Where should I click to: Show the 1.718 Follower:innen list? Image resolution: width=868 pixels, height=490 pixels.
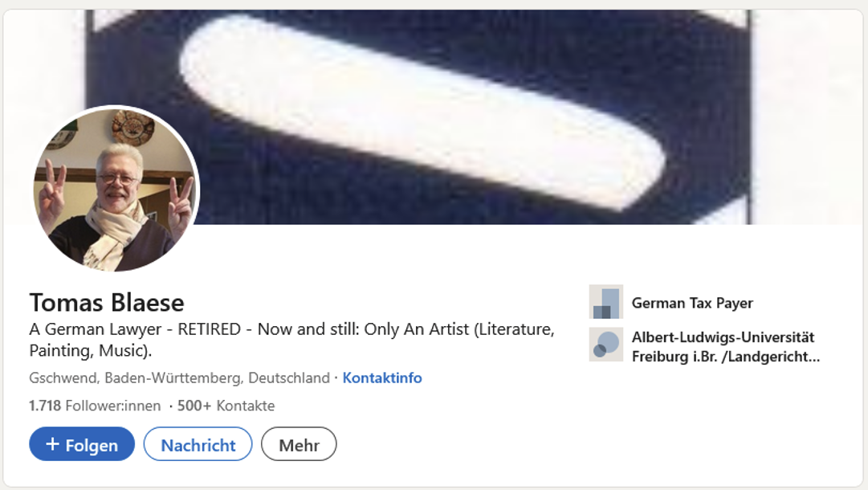pyautogui.click(x=95, y=406)
